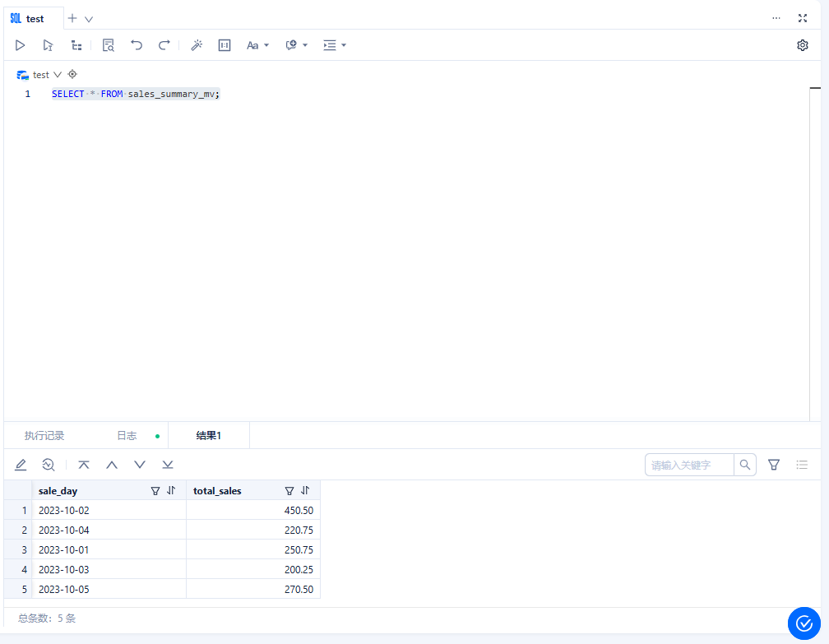Select the 结果1 tab
This screenshot has height=644, width=829.
coord(209,436)
